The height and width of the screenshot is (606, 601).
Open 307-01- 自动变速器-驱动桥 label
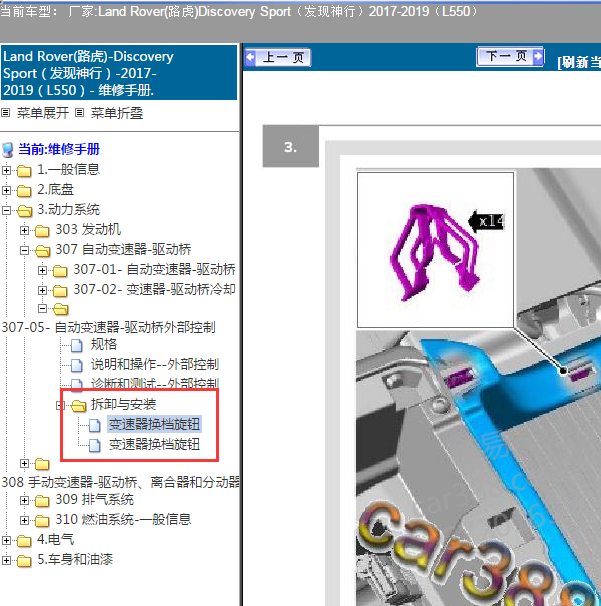(155, 269)
